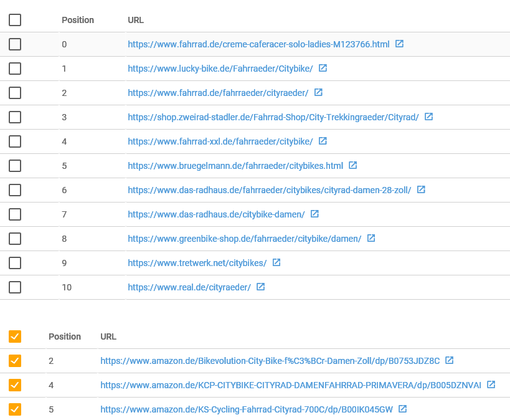Open the das-radhaus.de/citybike-damen/ link

(x=216, y=214)
